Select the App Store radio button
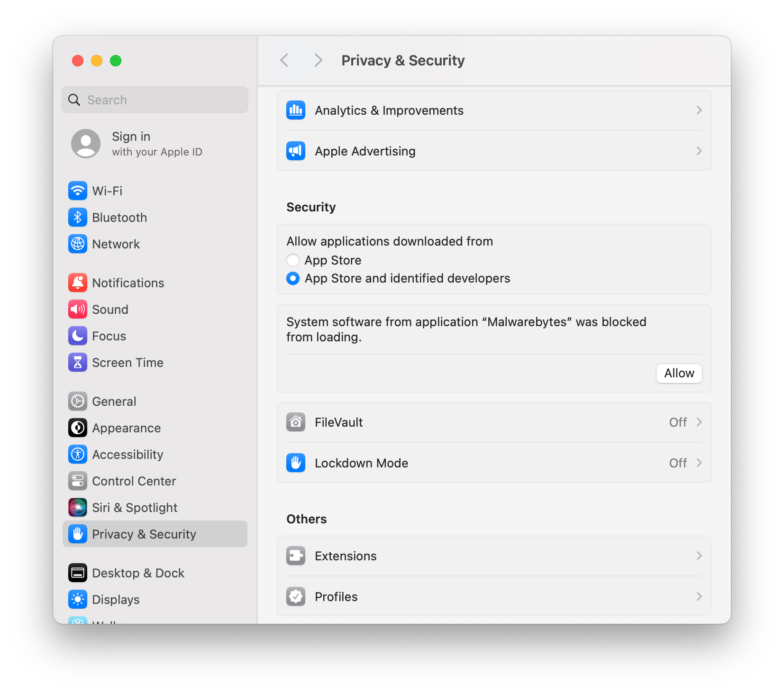 click(x=293, y=260)
